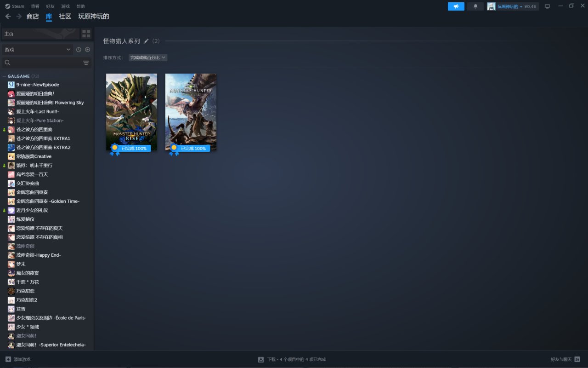Open the 商店 store tab
588x368 pixels.
click(x=33, y=17)
